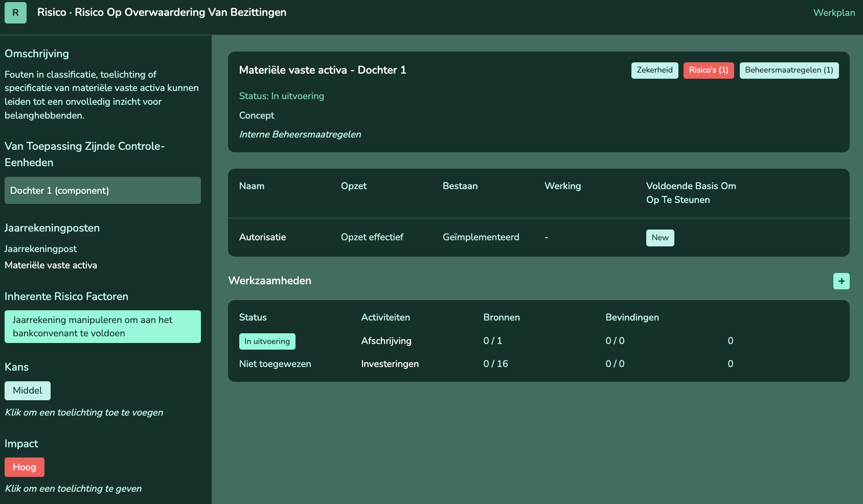Select Dochter 1 (component) unit
Screen dimensions: 863x504
tap(102, 191)
